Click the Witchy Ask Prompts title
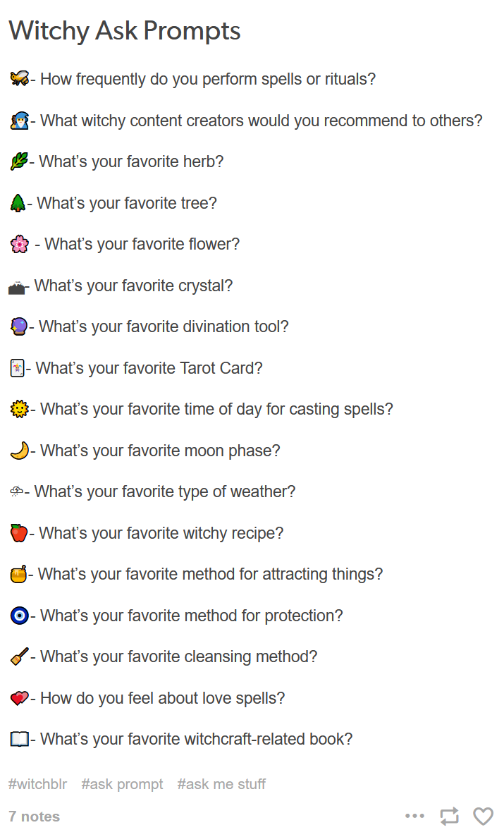Screen dimensions: 504x837 (x=124, y=30)
